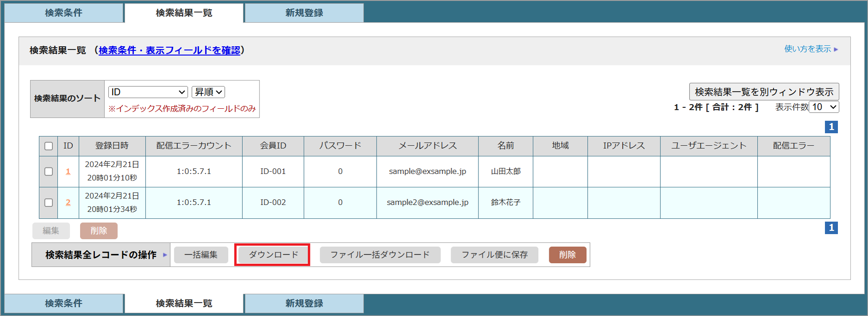Screen dimensions: 868x316
Task: Open record with ID link 2
Action: [68, 203]
